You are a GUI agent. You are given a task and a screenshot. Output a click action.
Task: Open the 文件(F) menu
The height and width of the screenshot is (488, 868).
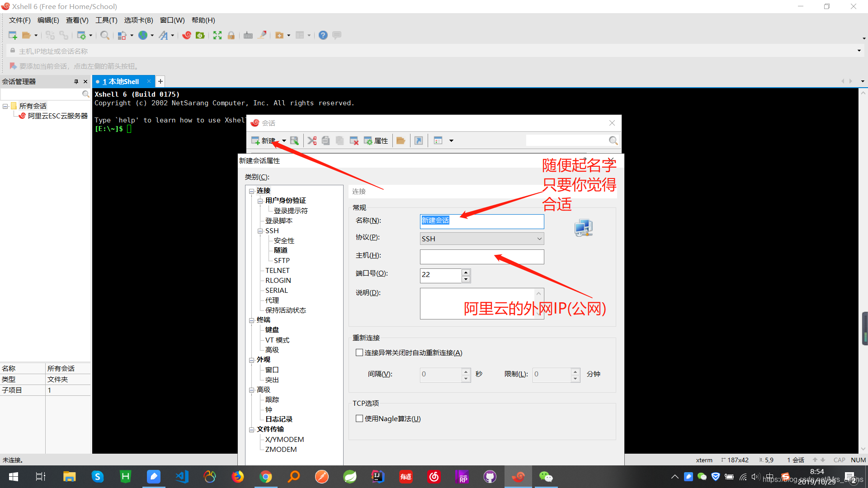[x=20, y=20]
